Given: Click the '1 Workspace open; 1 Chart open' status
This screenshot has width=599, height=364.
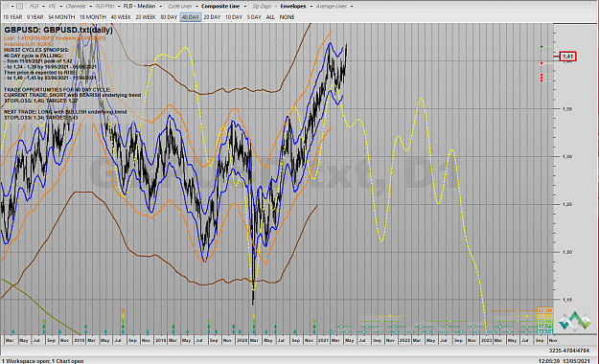Looking at the screenshot, I should click(42, 361).
